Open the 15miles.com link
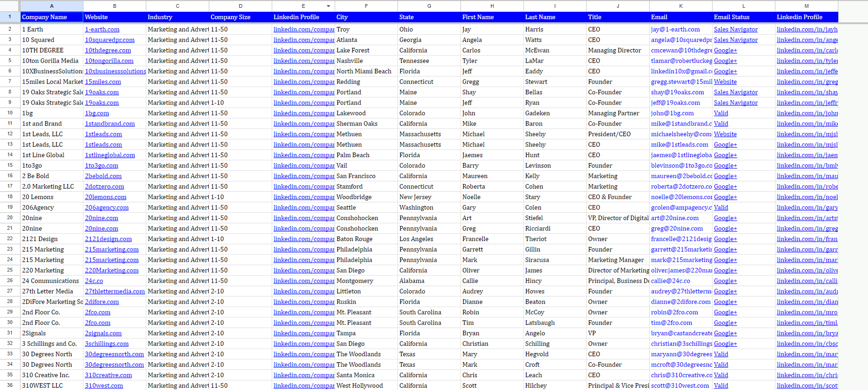 [103, 82]
